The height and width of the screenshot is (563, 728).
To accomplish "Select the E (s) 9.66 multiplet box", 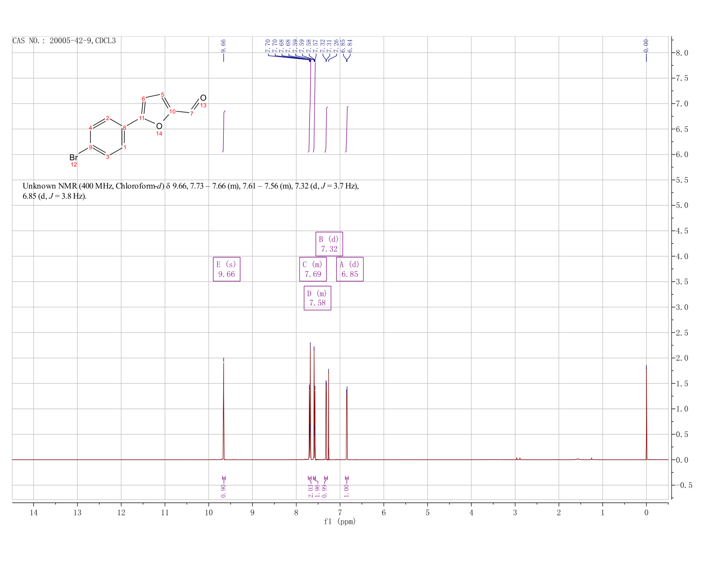I will pyautogui.click(x=227, y=269).
